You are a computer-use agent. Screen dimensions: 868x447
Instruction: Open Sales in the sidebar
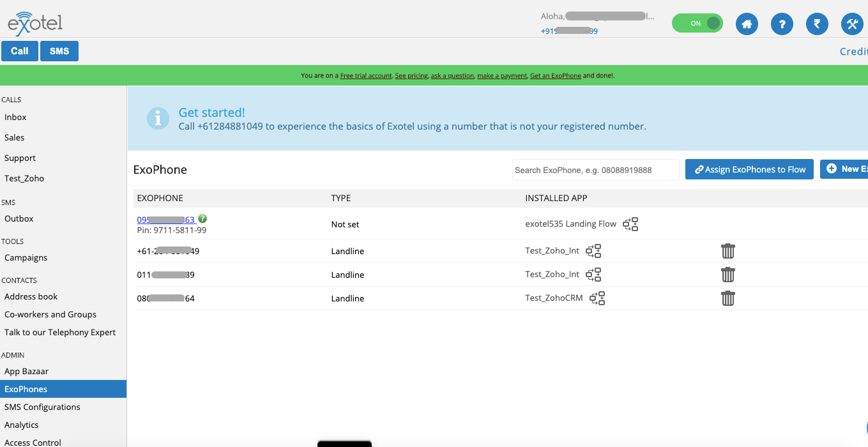point(14,137)
